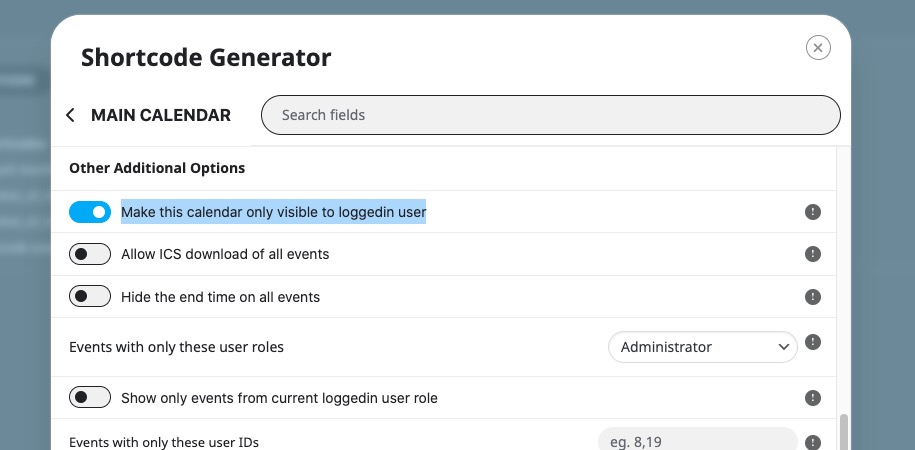The height and width of the screenshot is (450, 915).
Task: Click the 'Events with only these user roles' label
Action: pos(176,347)
